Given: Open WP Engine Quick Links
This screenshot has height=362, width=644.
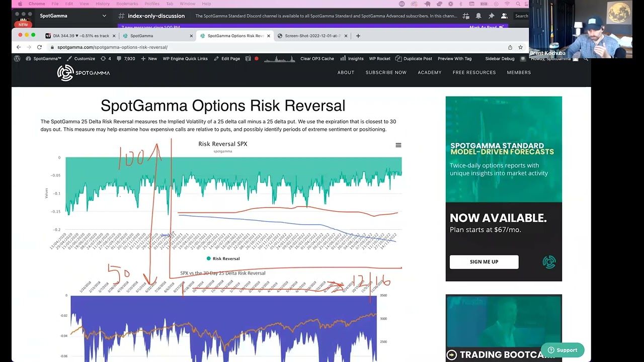Looking at the screenshot, I should [x=185, y=59].
